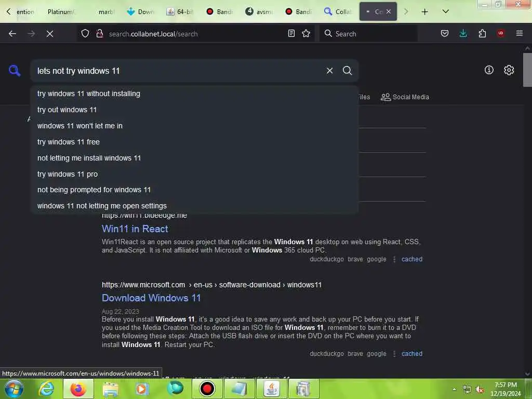Open cached version of Download Windows 11
The image size is (532, 399).
click(412, 353)
